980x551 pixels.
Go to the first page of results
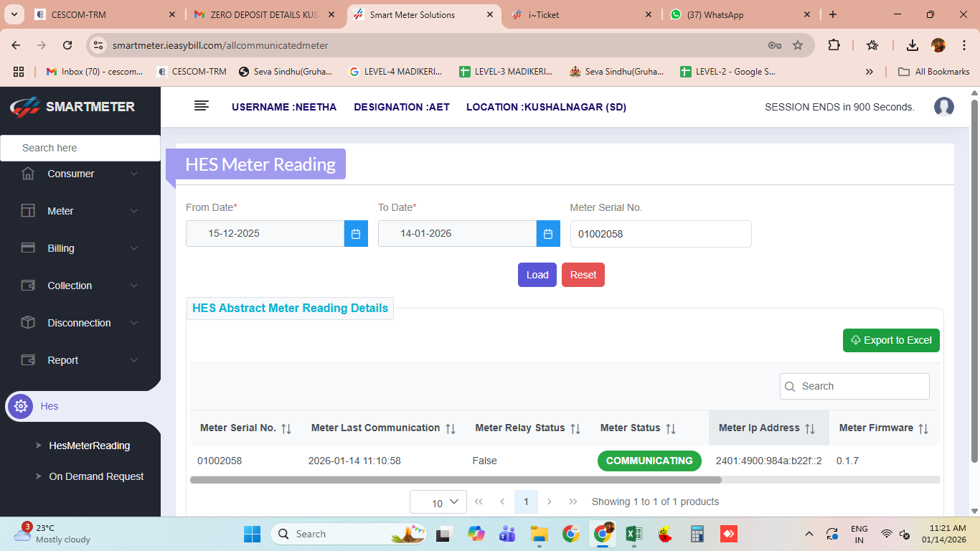(479, 501)
